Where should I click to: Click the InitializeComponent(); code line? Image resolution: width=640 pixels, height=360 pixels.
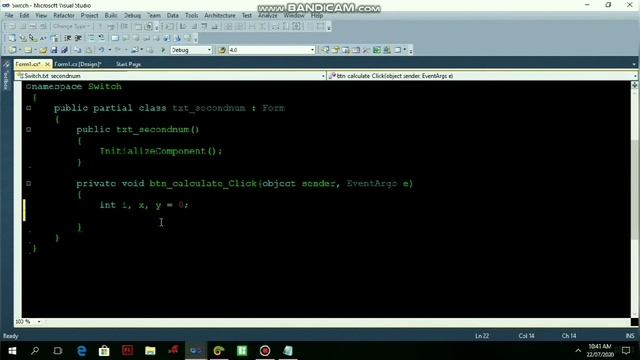pyautogui.click(x=161, y=151)
